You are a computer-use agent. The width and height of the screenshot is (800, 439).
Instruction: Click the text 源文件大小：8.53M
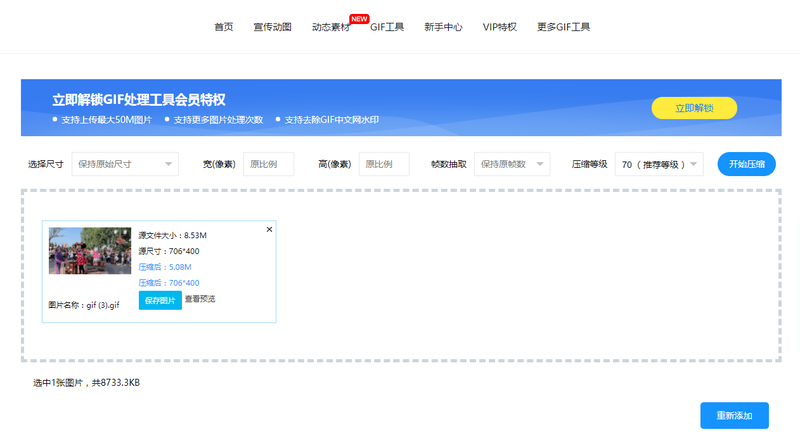click(x=172, y=235)
